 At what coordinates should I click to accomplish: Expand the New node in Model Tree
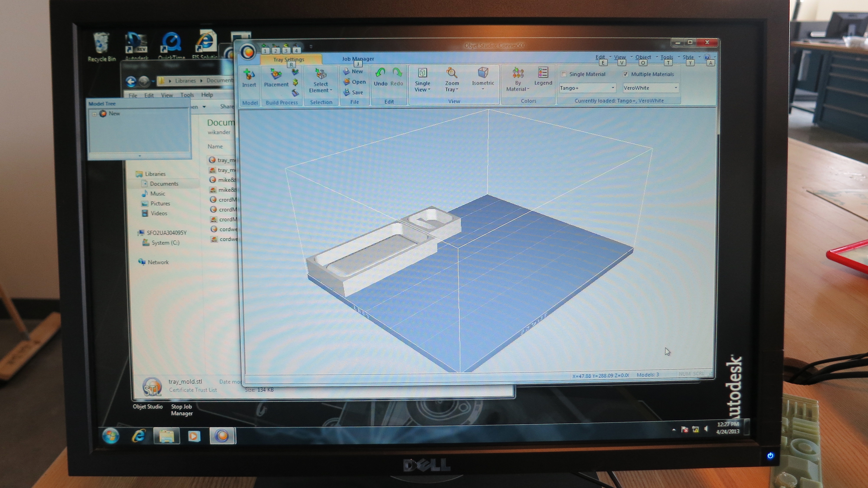[95, 114]
